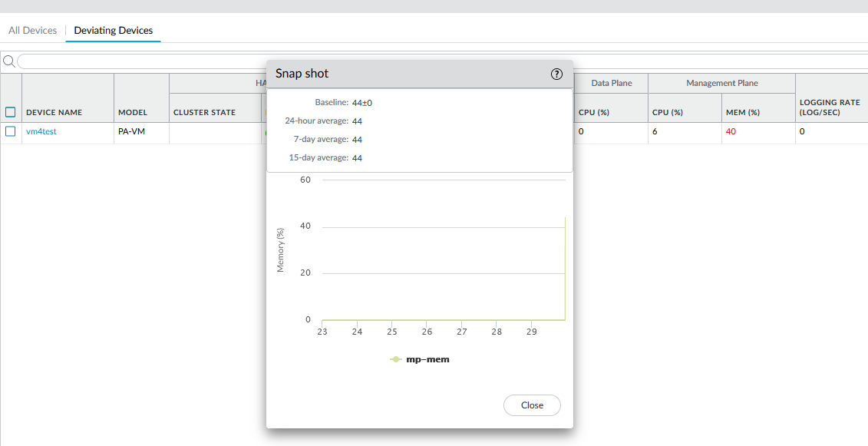The width and height of the screenshot is (868, 446).
Task: Click the Management Plane MEM (%) header
Action: click(742, 112)
